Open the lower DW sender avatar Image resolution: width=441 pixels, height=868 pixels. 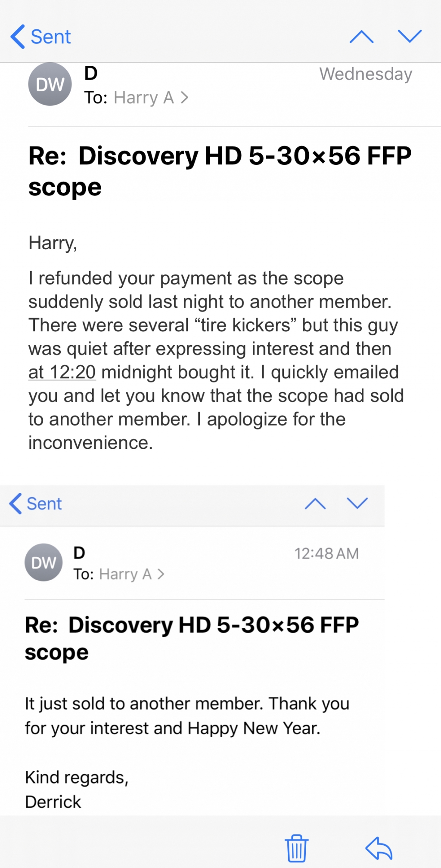pyautogui.click(x=43, y=562)
